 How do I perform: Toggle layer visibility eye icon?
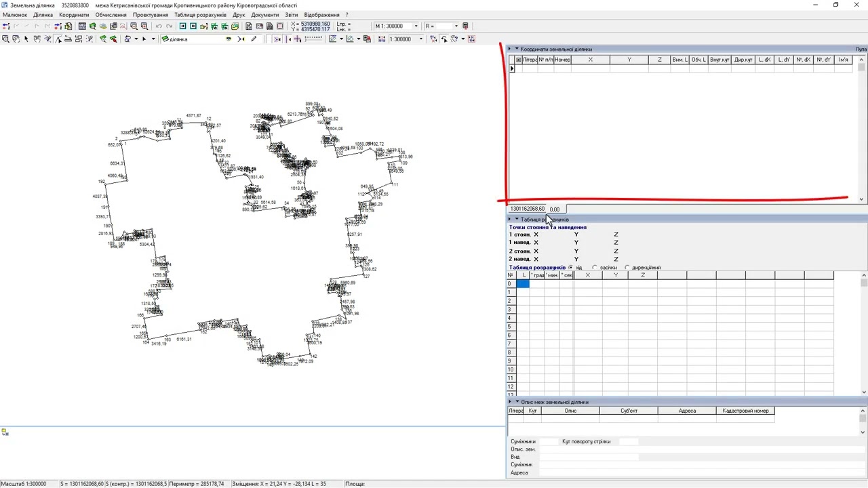click(228, 39)
